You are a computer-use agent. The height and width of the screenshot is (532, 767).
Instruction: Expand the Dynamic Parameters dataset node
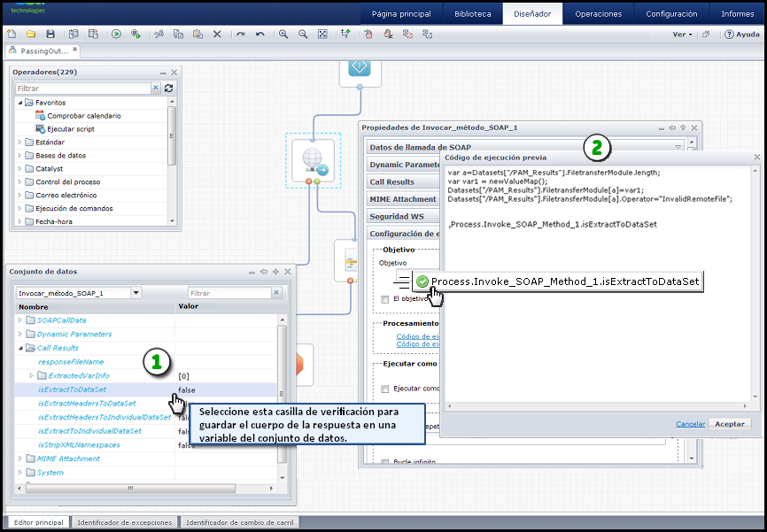(20, 335)
